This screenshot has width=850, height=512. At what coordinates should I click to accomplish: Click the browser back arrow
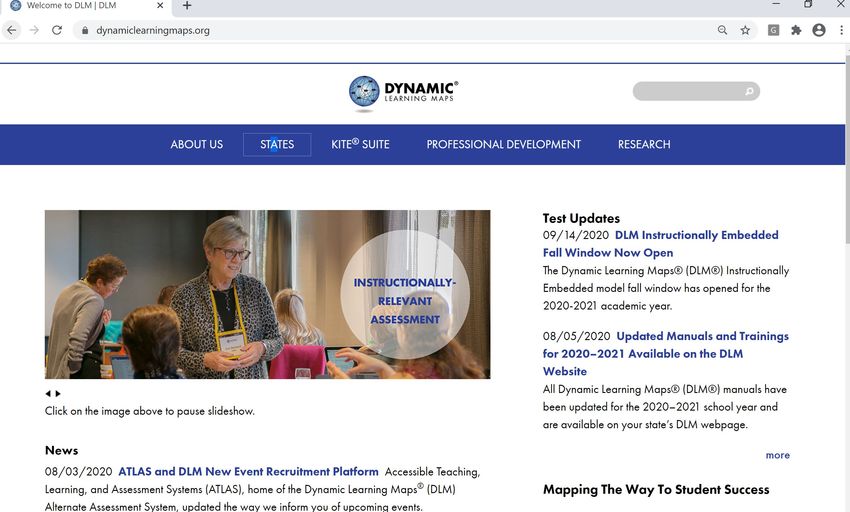(11, 30)
